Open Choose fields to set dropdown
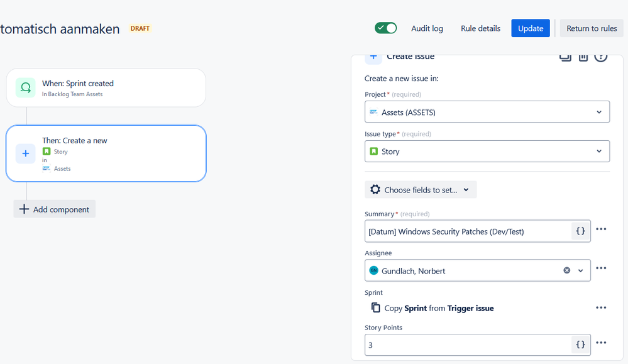 pyautogui.click(x=421, y=190)
